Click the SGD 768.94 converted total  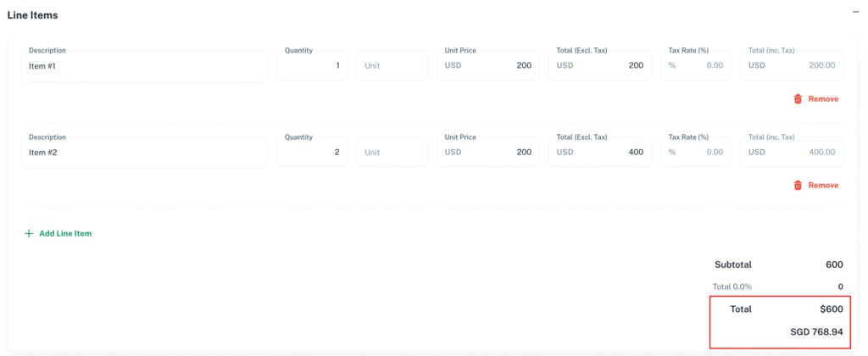click(x=816, y=331)
